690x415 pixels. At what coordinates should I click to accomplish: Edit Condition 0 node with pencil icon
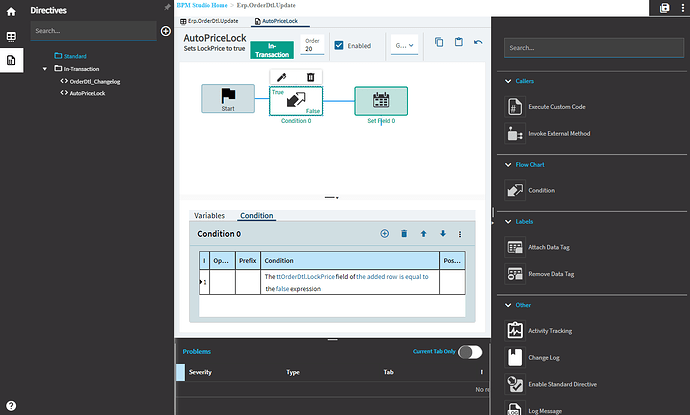point(282,77)
